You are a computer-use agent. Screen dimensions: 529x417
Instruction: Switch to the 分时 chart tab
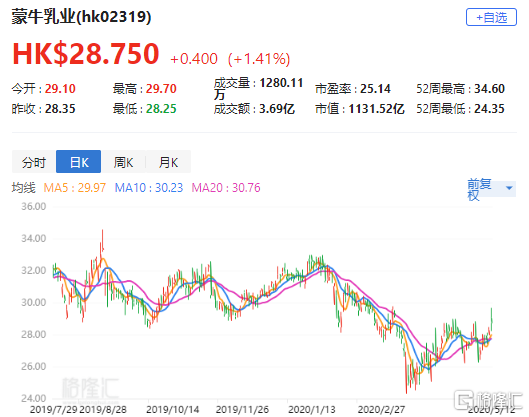click(34, 162)
